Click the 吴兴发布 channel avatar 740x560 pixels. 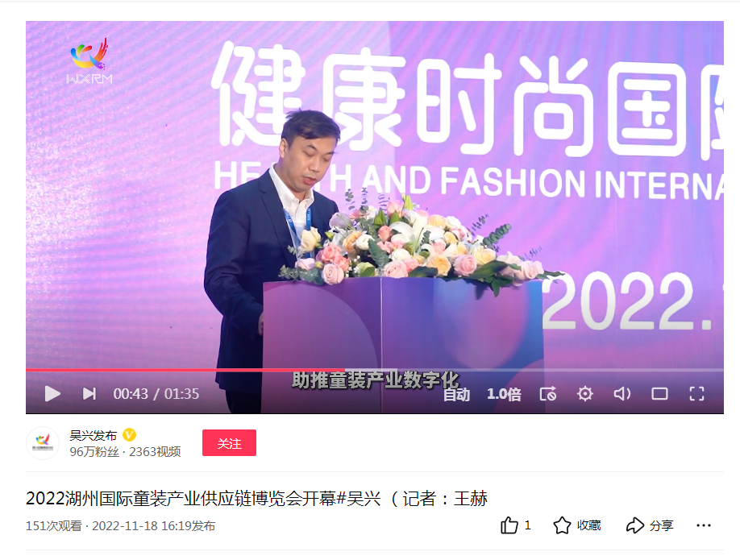pyautogui.click(x=43, y=443)
